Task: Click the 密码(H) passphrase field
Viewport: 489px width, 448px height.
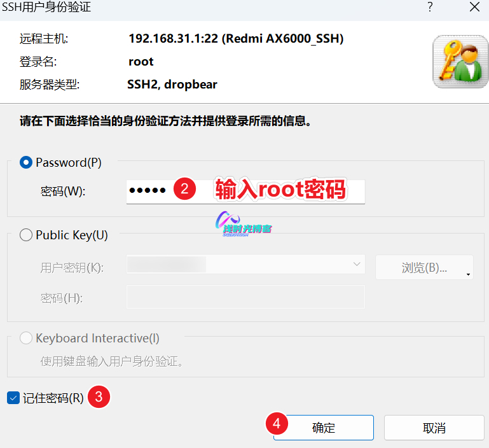Action: [x=245, y=297]
